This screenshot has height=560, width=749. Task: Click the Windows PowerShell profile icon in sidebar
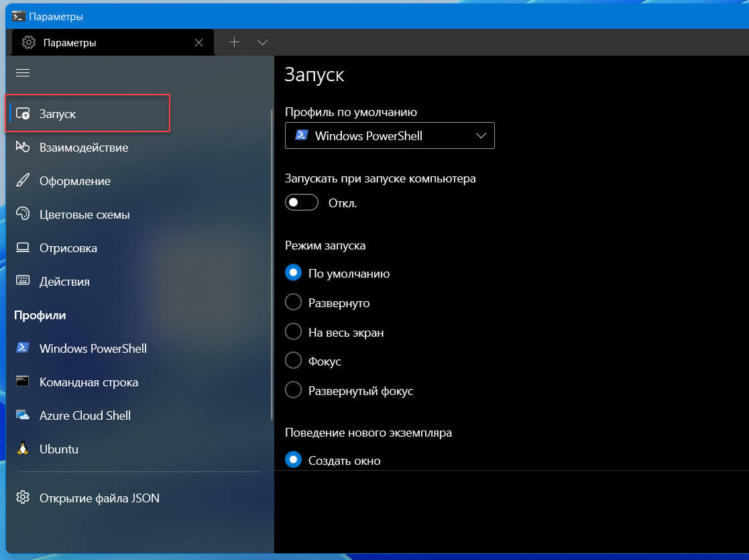[23, 347]
